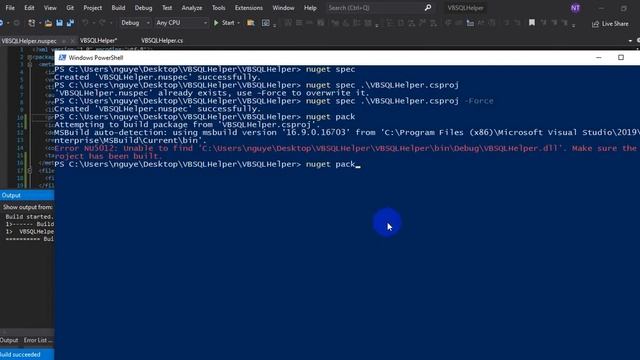Open the Help menu
640x360 pixels.
click(310, 8)
